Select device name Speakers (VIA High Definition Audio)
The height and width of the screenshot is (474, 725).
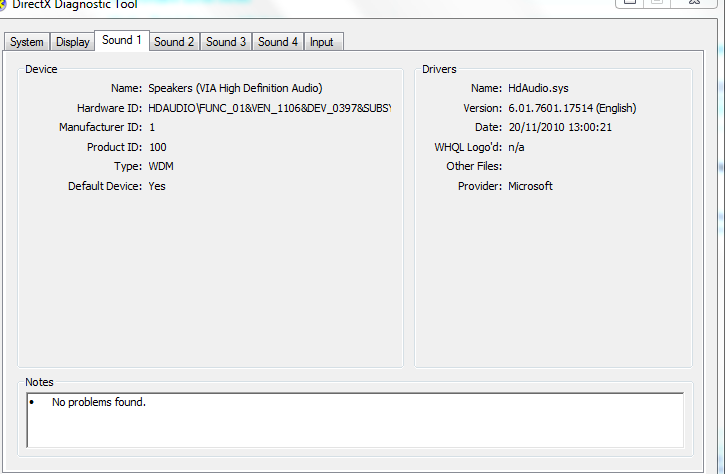pos(235,88)
